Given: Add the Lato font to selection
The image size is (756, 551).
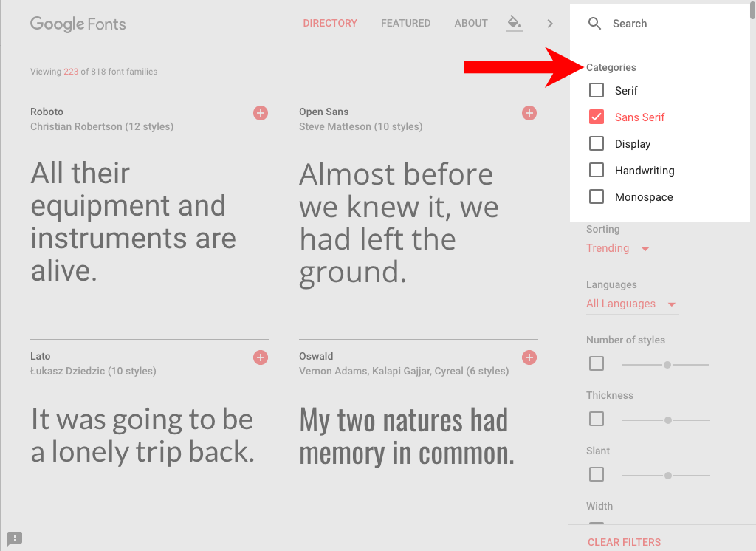Looking at the screenshot, I should tap(261, 357).
